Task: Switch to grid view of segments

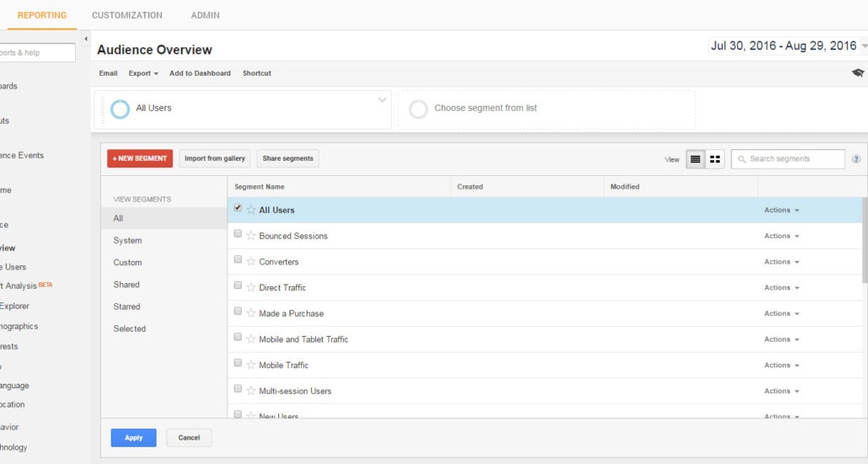Action: point(715,159)
